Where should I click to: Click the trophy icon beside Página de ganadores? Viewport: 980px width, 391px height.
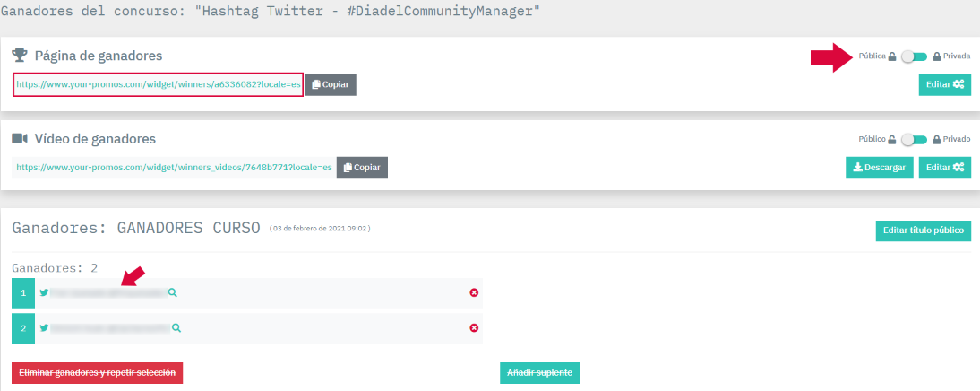tap(20, 56)
